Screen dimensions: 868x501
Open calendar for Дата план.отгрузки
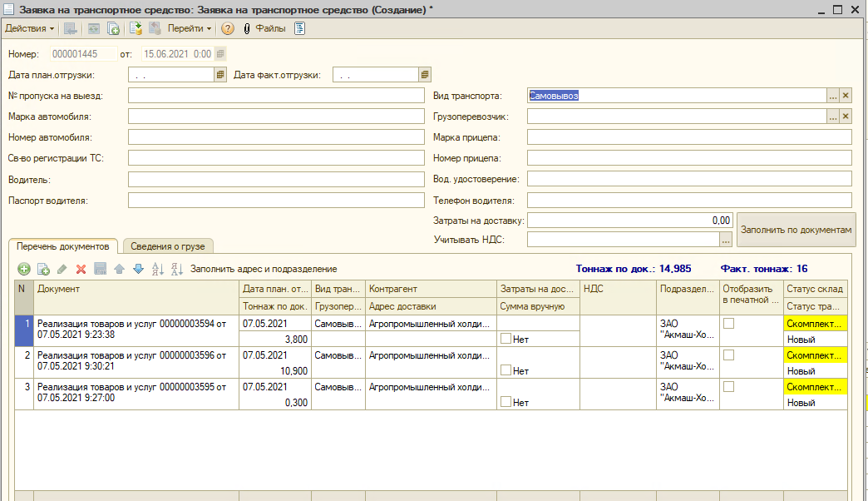pyautogui.click(x=220, y=75)
